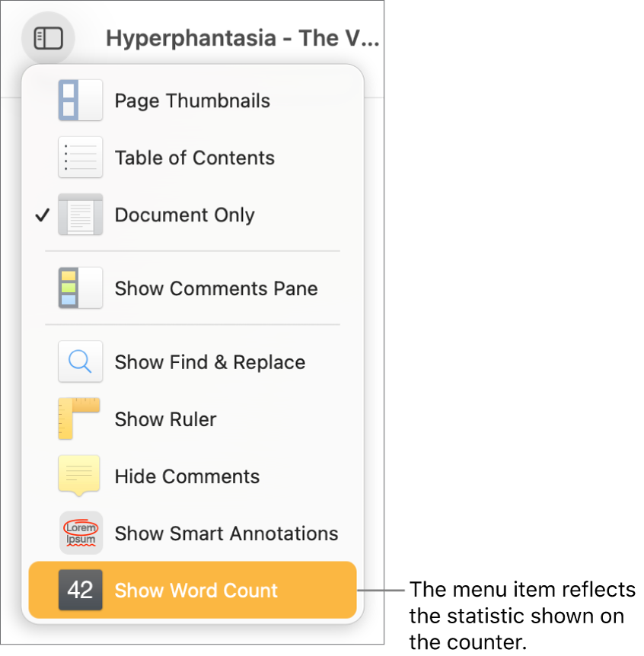Select the Table of Contents icon

80,157
